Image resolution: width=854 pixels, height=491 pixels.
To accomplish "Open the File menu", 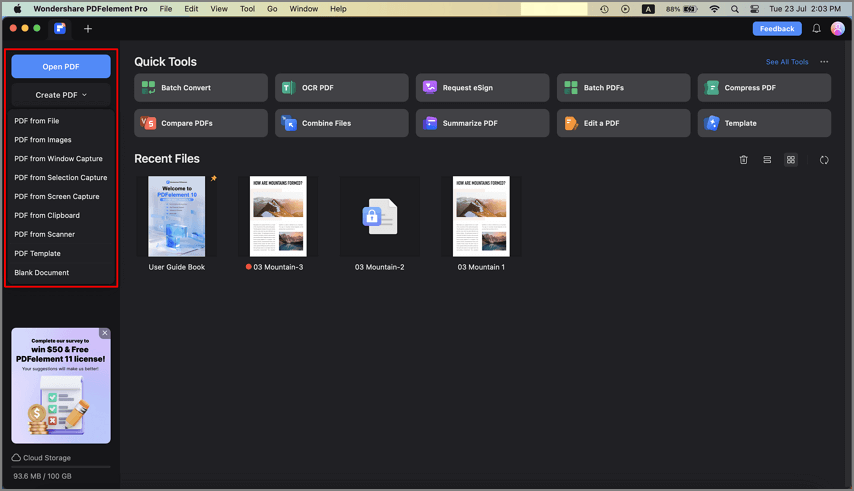I will click(x=166, y=9).
